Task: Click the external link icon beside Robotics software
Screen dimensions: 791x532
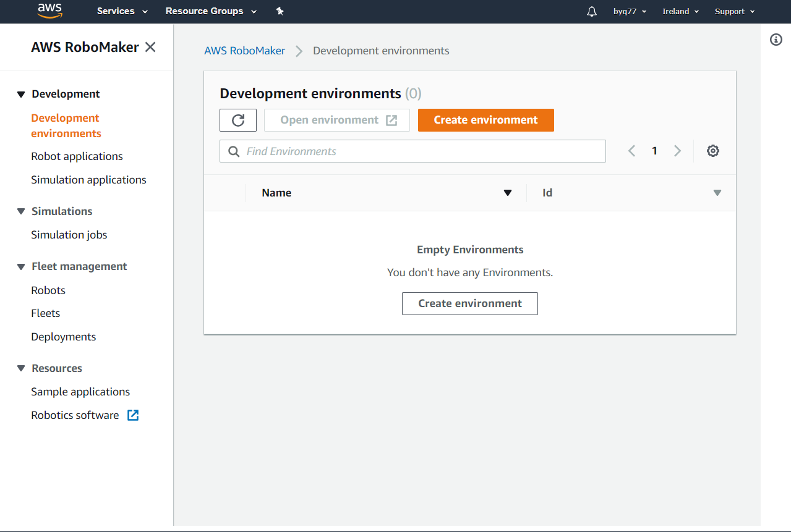Action: [133, 415]
